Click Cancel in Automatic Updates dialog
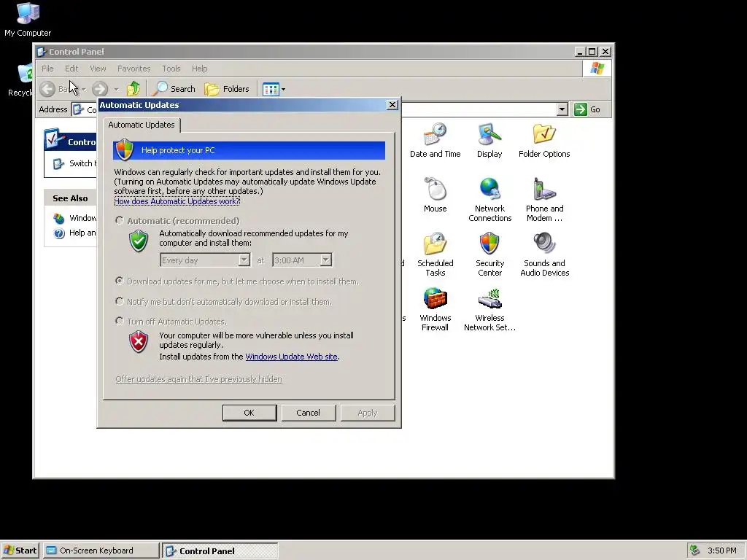Screen dimensions: 747x560 [309, 413]
